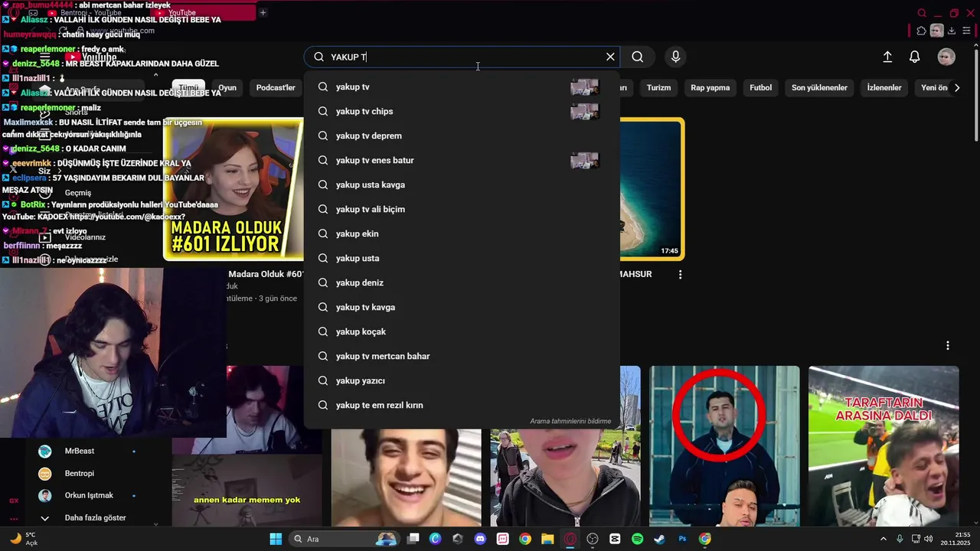Pick suggestion 'yakup yazıcı'

coord(462,380)
